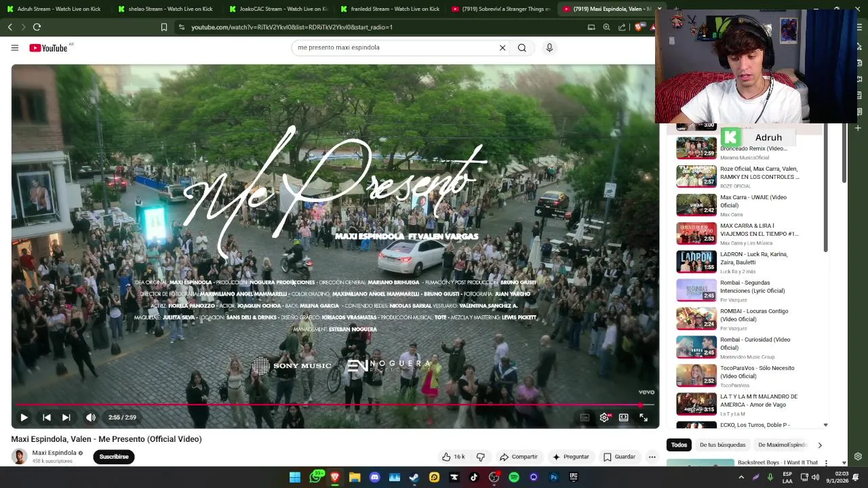868x488 pixels.
Task: Like the video with 16 k thumbs up
Action: (x=453, y=457)
